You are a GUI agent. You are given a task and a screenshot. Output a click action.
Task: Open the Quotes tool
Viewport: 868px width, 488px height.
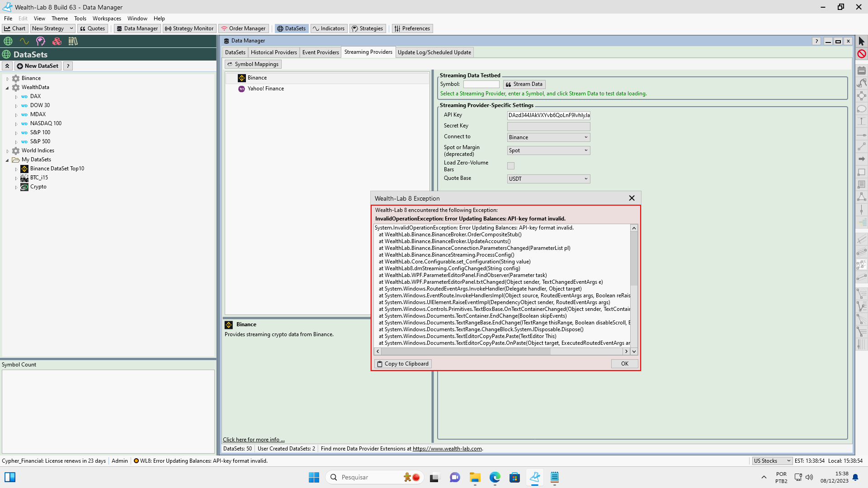pos(92,28)
